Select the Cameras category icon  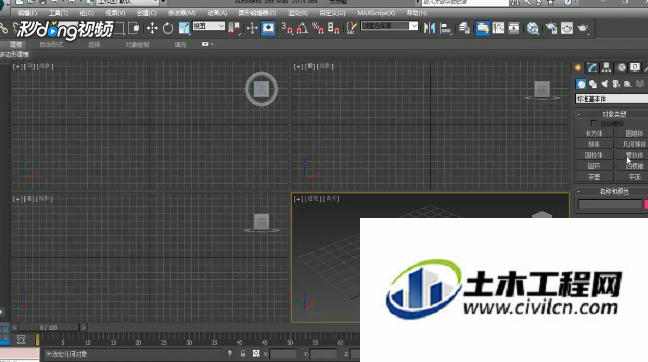[616, 84]
